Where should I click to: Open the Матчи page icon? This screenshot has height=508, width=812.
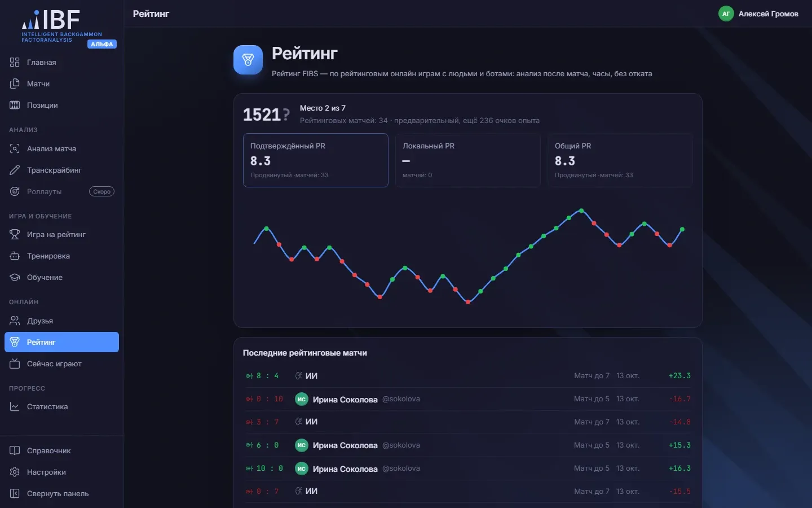click(x=15, y=84)
